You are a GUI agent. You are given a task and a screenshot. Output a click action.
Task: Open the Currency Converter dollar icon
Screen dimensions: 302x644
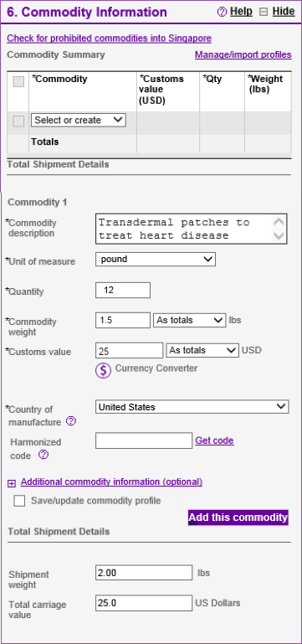104,370
